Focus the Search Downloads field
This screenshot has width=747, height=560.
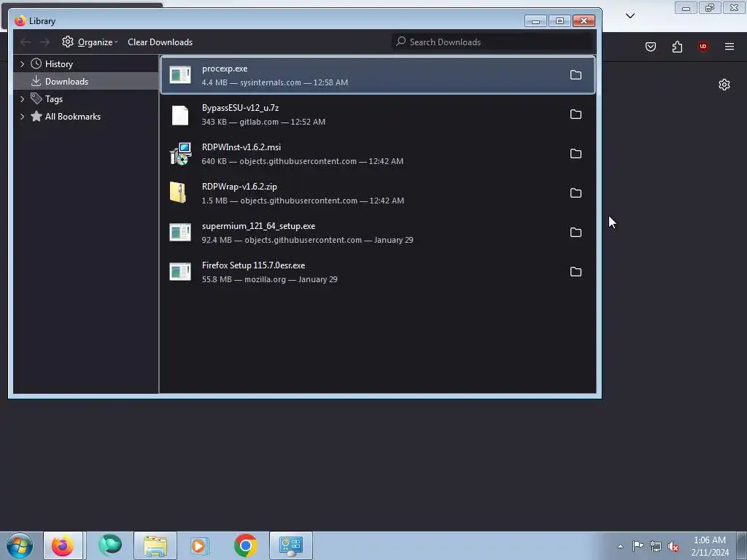click(492, 42)
